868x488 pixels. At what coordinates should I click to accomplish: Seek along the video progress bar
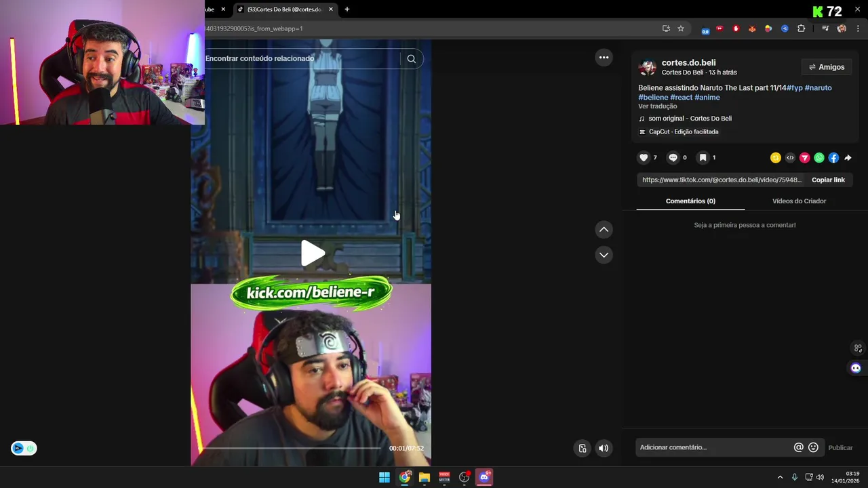[x=292, y=448]
